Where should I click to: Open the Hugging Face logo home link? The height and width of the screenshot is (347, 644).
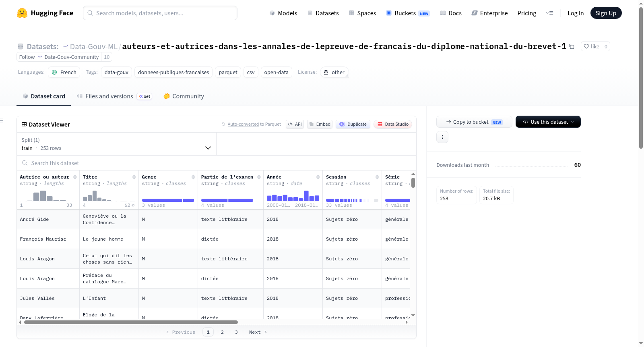45,13
